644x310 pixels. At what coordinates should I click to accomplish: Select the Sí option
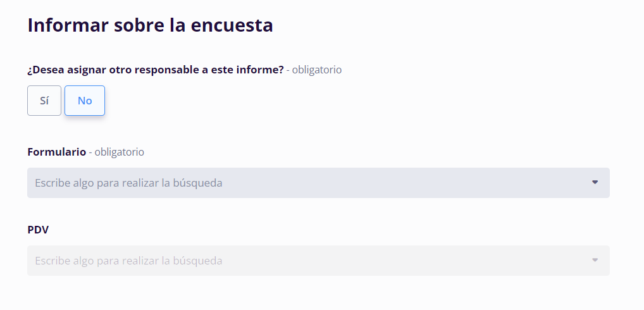tap(44, 101)
